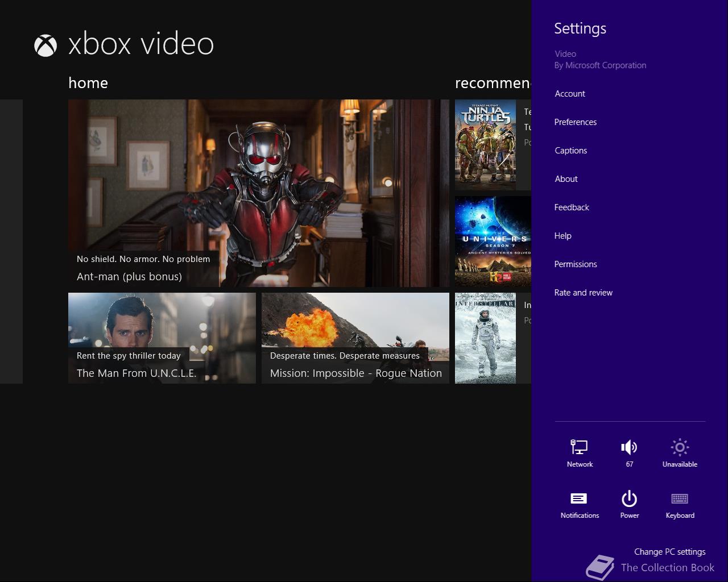Open Permissions settings
The height and width of the screenshot is (582, 728).
pos(576,264)
